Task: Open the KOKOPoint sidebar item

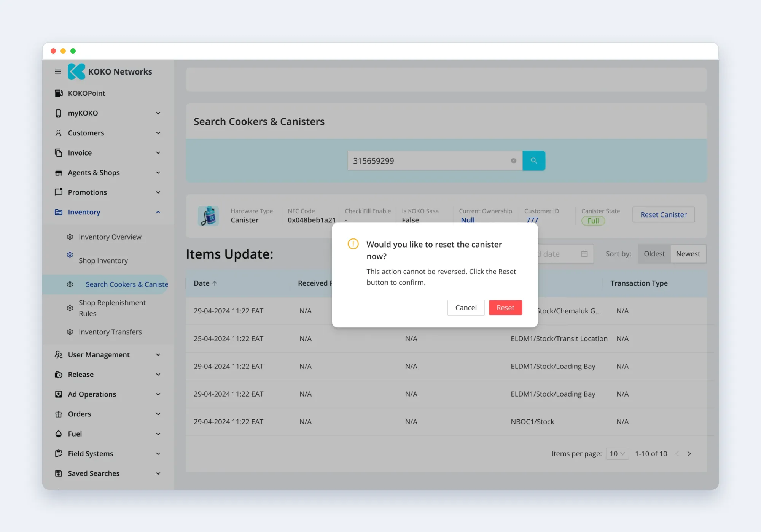Action: click(x=86, y=93)
